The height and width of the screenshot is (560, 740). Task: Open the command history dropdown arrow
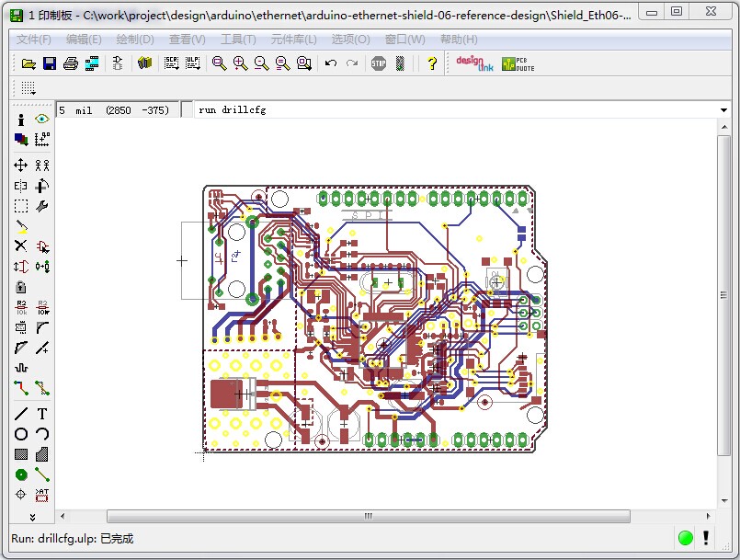point(724,110)
